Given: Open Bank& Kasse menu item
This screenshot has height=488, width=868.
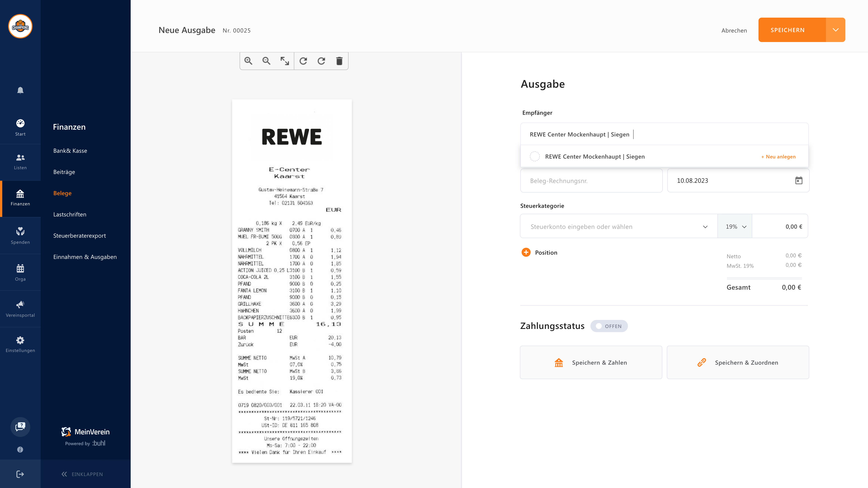Looking at the screenshot, I should coord(70,150).
